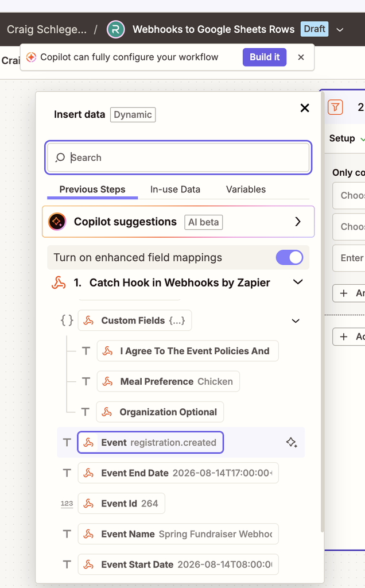Click the AI beta badge
This screenshot has width=365, height=588.
pyautogui.click(x=204, y=222)
